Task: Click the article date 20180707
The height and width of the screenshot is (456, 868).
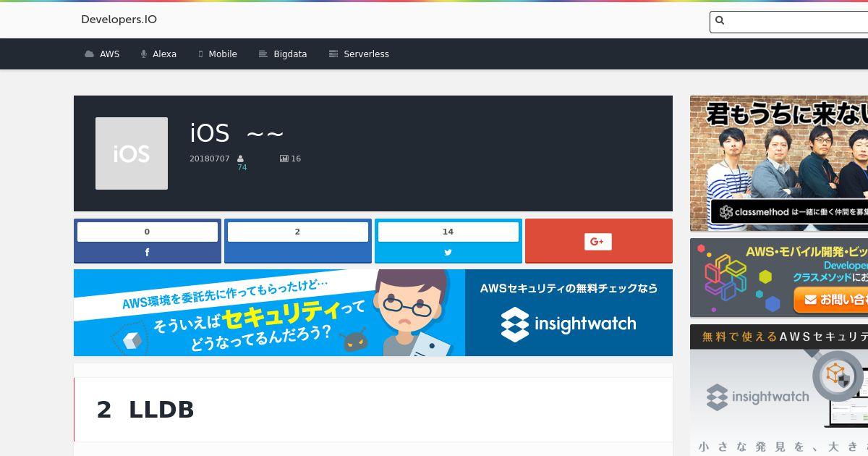Action: tap(210, 159)
